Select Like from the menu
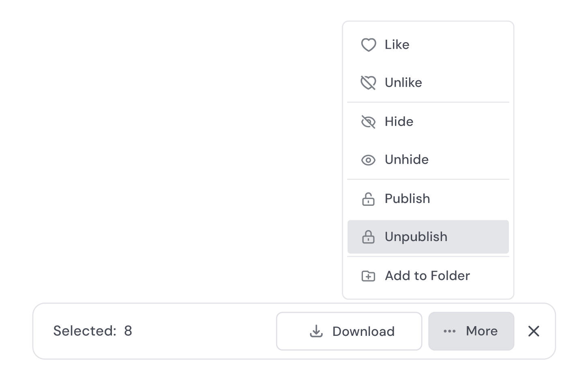This screenshot has height=380, width=588. coord(428,45)
